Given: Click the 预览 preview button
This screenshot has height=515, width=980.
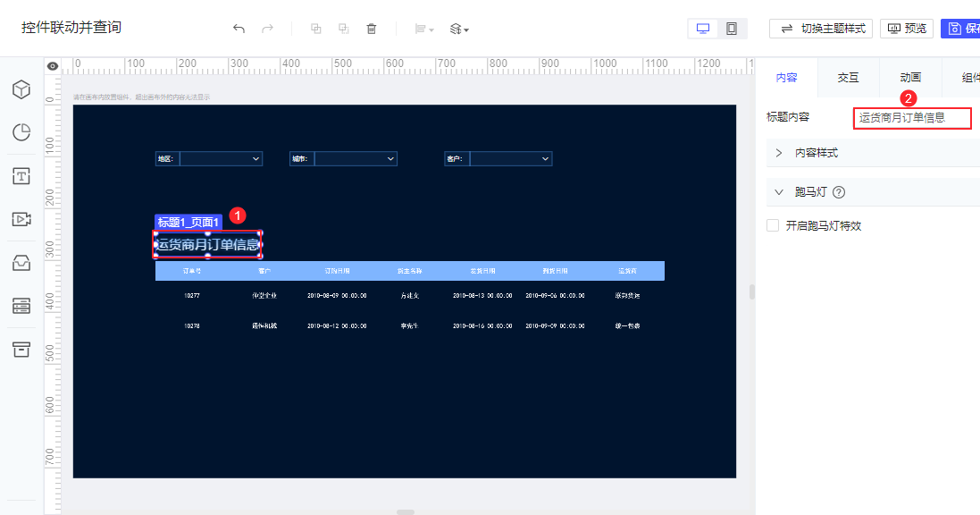Looking at the screenshot, I should coord(906,29).
